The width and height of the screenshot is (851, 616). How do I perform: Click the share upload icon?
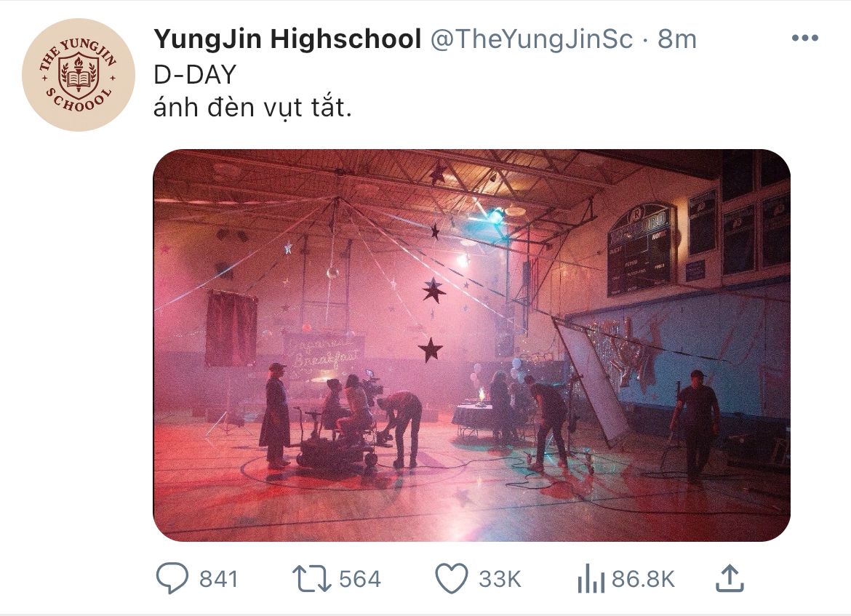pos(730,578)
